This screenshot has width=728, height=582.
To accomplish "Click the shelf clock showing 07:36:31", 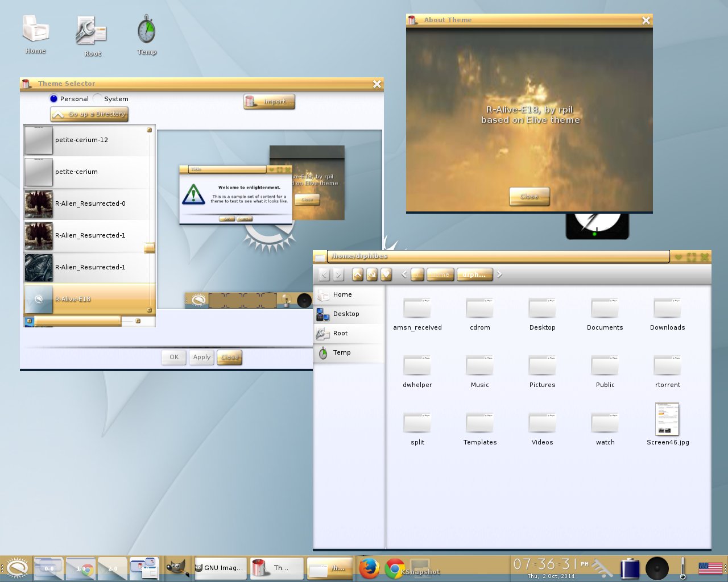I will (549, 568).
